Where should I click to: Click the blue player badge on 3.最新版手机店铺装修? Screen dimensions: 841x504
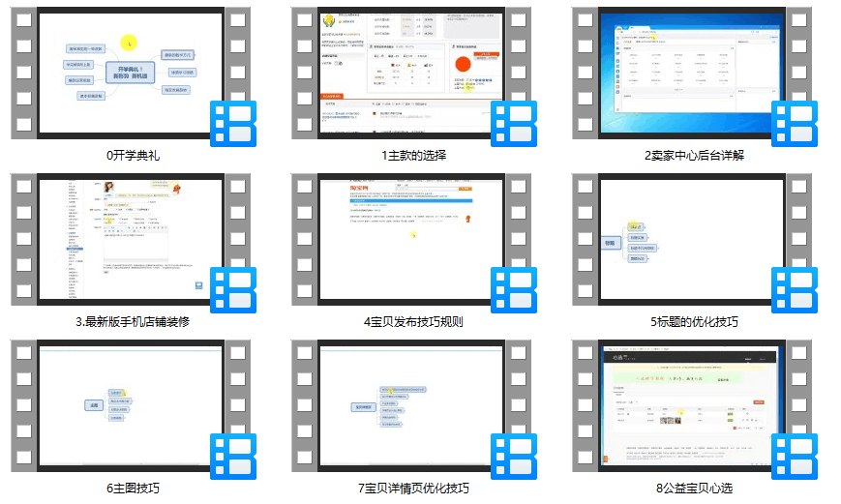(x=233, y=289)
